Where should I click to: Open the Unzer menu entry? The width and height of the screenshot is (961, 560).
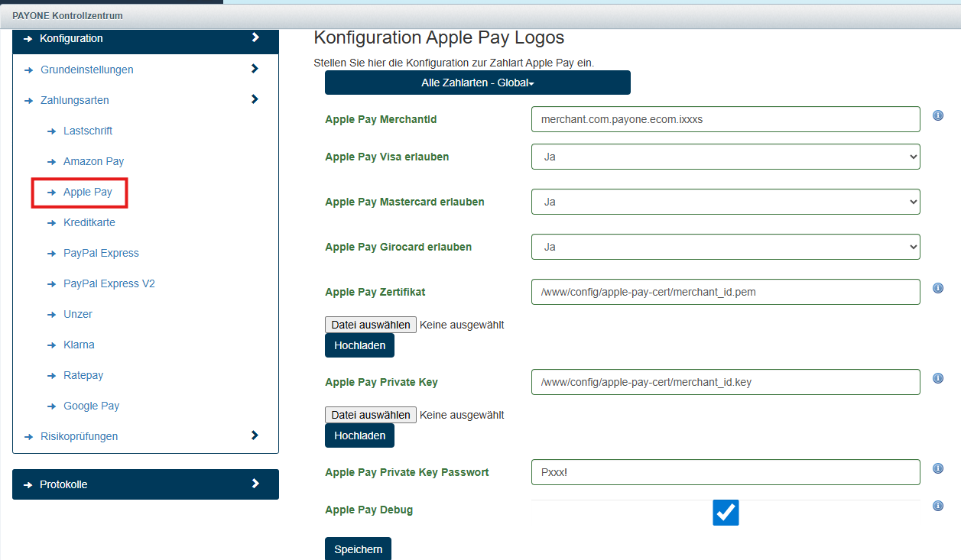click(78, 314)
